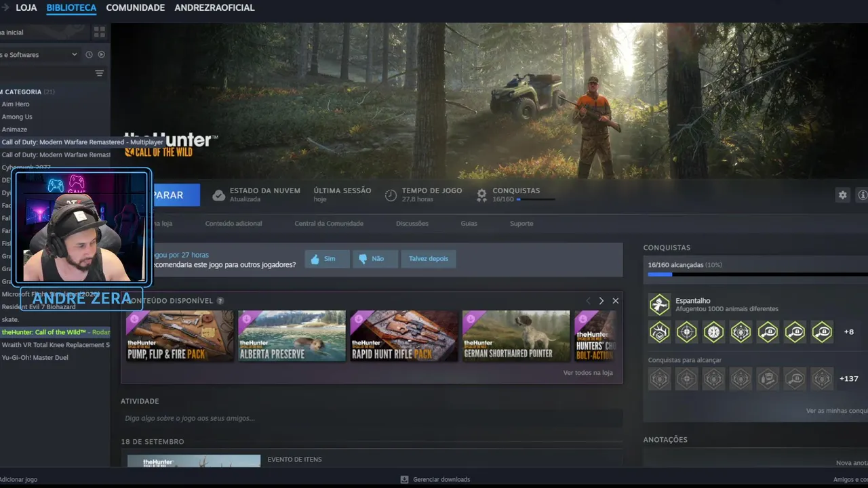Click the thumbs-down icon on Não
Screen dimensions: 868x488
pyautogui.click(x=363, y=259)
